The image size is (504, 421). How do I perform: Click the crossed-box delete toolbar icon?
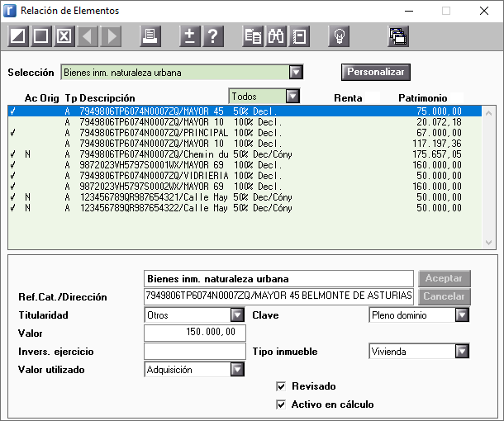(64, 36)
